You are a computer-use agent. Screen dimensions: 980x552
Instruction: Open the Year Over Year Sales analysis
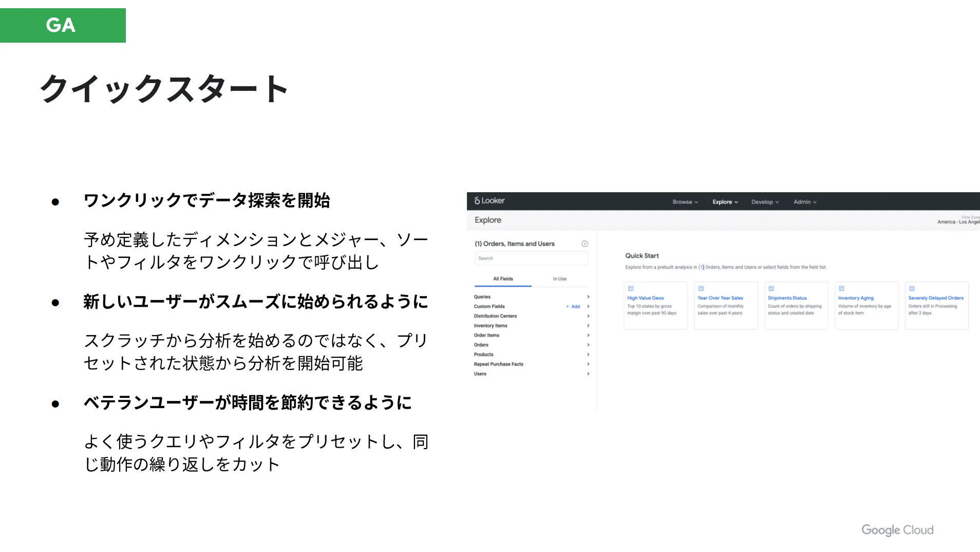coord(725,305)
